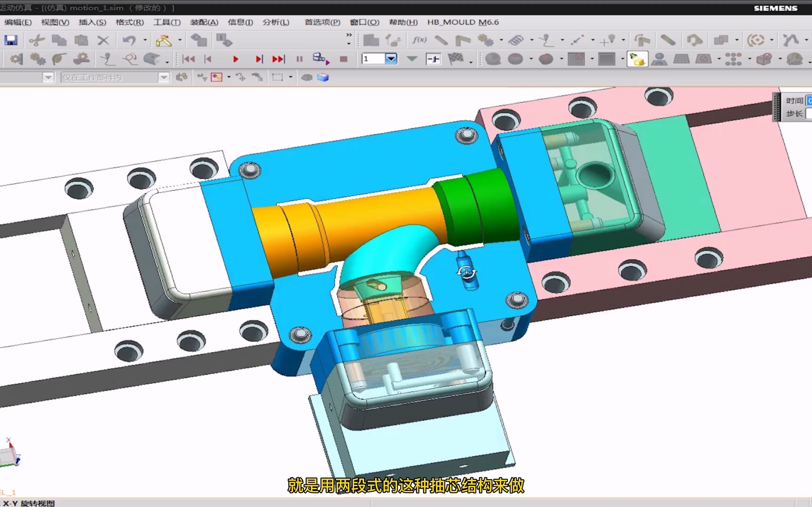Open the dropdown arrow beside Undo
812x507 pixels.
[x=145, y=40]
